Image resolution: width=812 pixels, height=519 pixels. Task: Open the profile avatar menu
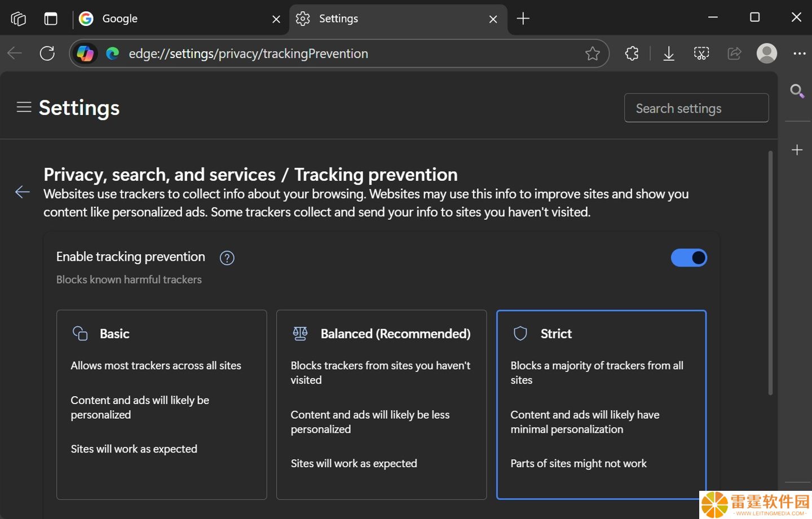[x=767, y=54]
